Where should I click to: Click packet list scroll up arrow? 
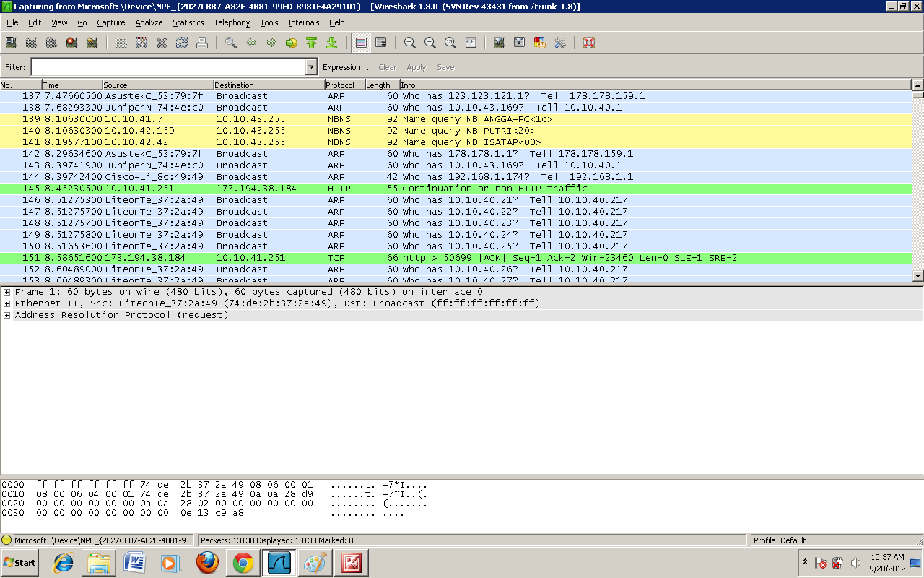[x=918, y=85]
